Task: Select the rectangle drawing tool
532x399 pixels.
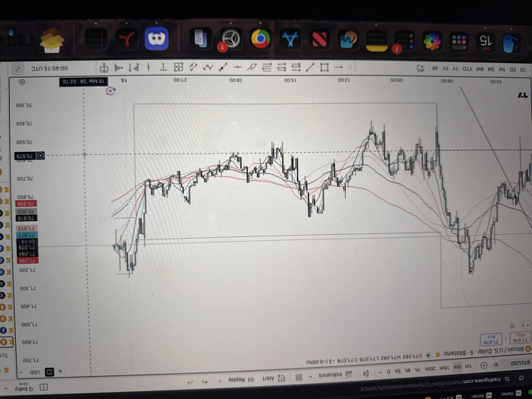Action: [x=325, y=67]
